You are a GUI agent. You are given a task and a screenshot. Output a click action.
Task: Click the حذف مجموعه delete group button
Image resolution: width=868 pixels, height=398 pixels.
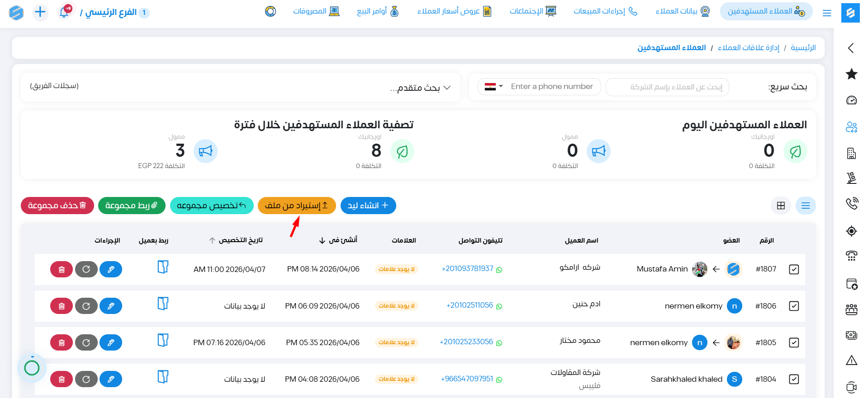(57, 206)
